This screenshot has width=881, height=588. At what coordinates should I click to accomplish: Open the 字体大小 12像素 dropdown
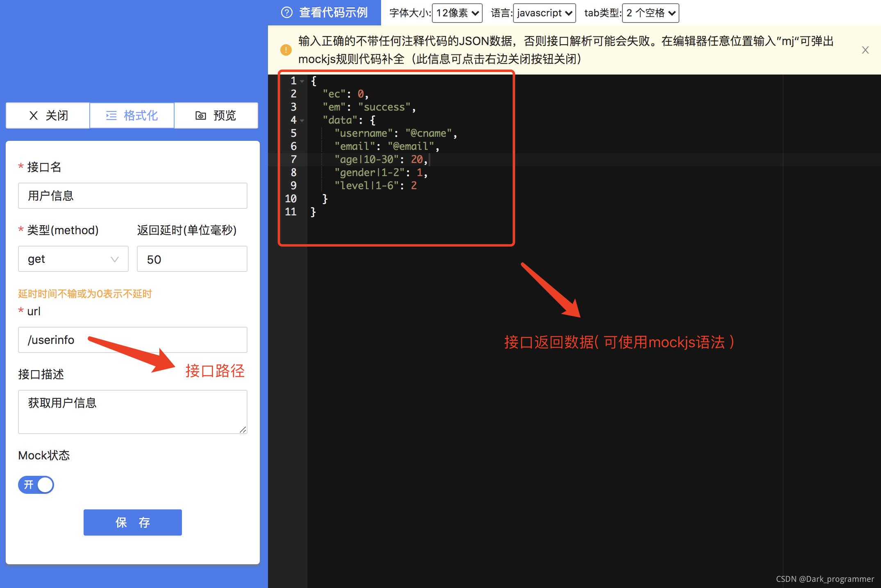coord(457,13)
